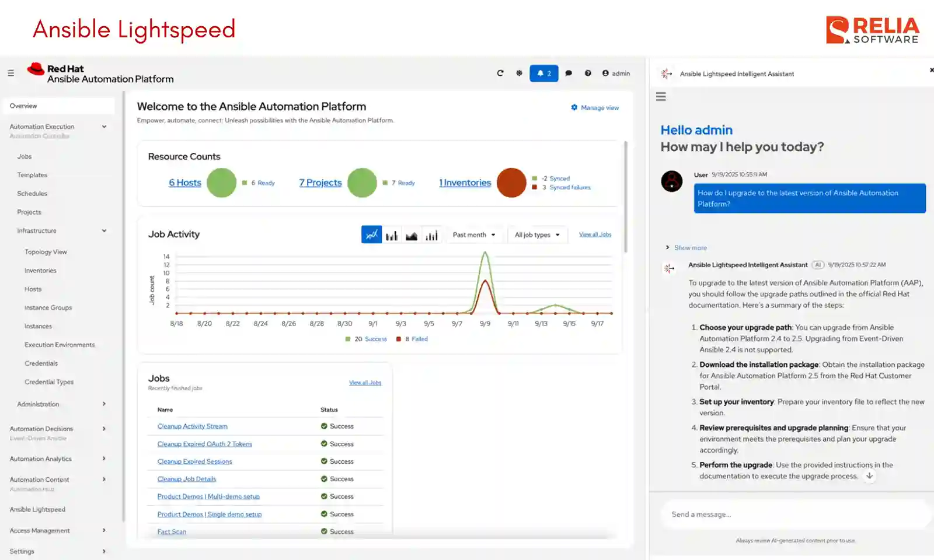Screen dimensions: 934x560
Task: Open the All job types dropdown
Action: pyautogui.click(x=536, y=234)
